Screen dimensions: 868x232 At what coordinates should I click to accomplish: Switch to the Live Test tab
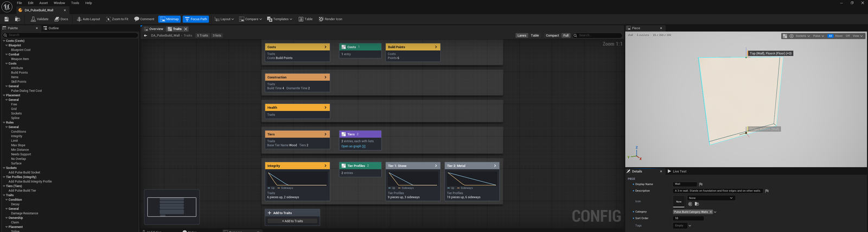click(677, 171)
